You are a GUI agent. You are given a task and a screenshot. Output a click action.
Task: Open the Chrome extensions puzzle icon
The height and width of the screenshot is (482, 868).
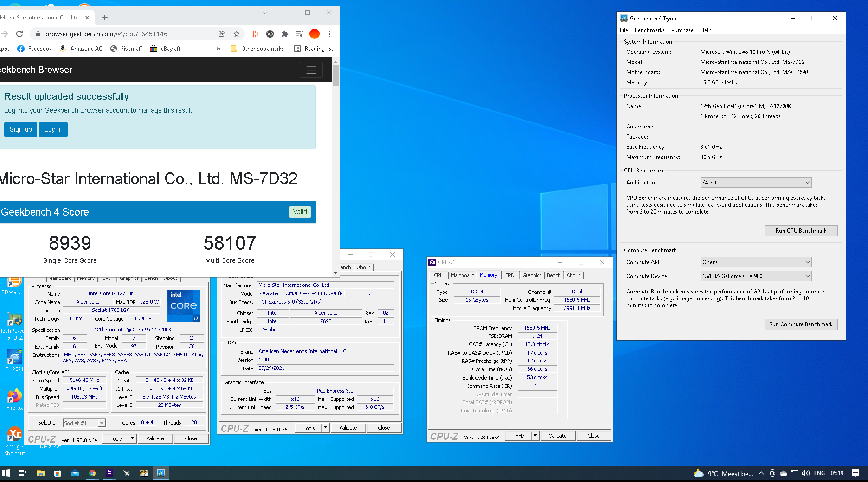285,34
